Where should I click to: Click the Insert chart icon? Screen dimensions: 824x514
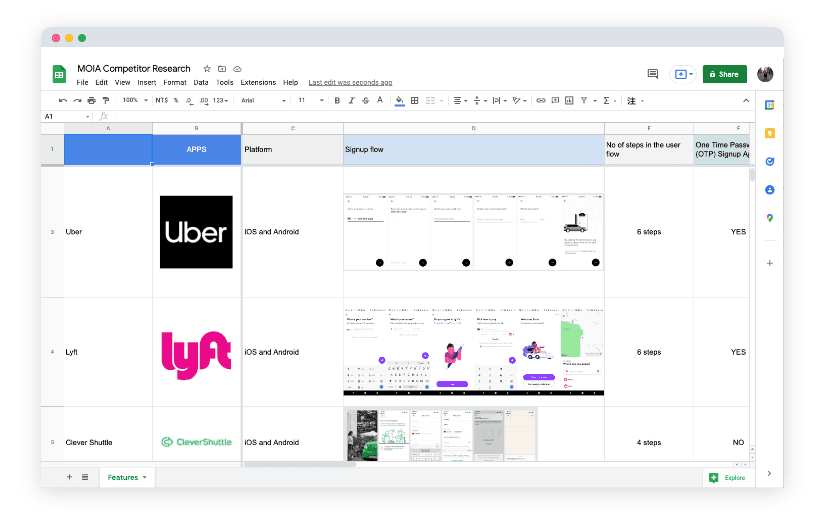(569, 100)
